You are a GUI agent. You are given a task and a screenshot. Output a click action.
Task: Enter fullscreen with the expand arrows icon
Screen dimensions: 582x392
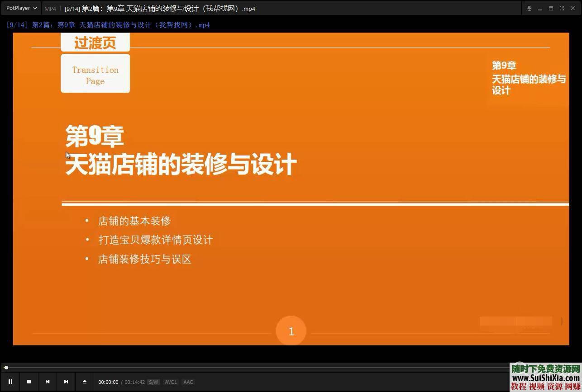(x=562, y=8)
